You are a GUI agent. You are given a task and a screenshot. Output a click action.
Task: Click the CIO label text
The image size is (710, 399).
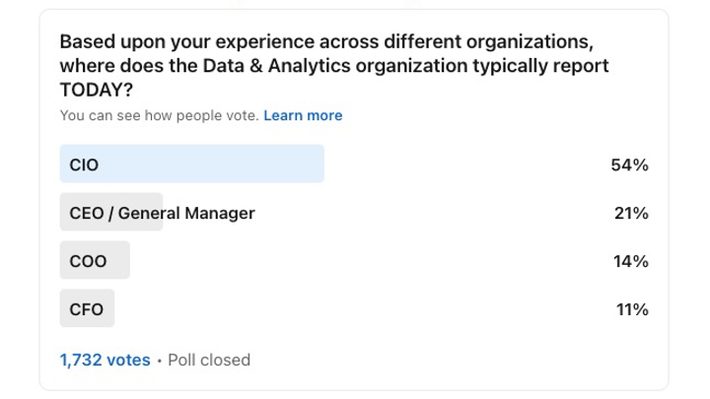pos(84,165)
